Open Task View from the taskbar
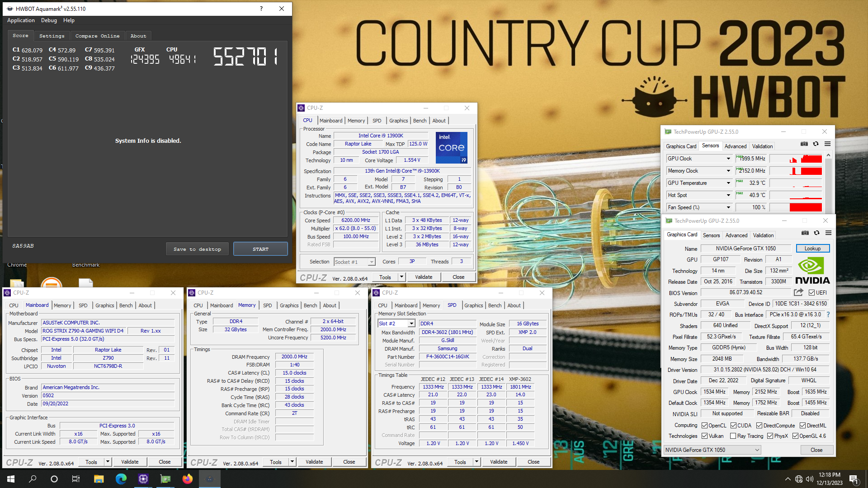The width and height of the screenshot is (868, 488). coord(76,479)
